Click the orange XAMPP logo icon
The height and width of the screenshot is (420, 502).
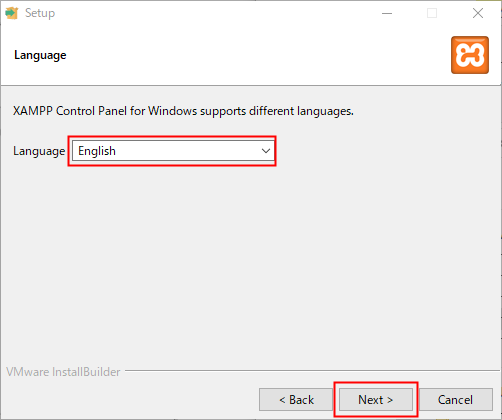tap(470, 55)
